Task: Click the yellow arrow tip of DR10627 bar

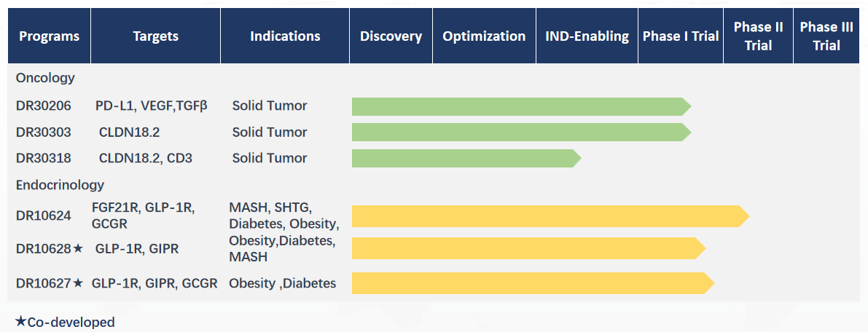Action: (709, 283)
